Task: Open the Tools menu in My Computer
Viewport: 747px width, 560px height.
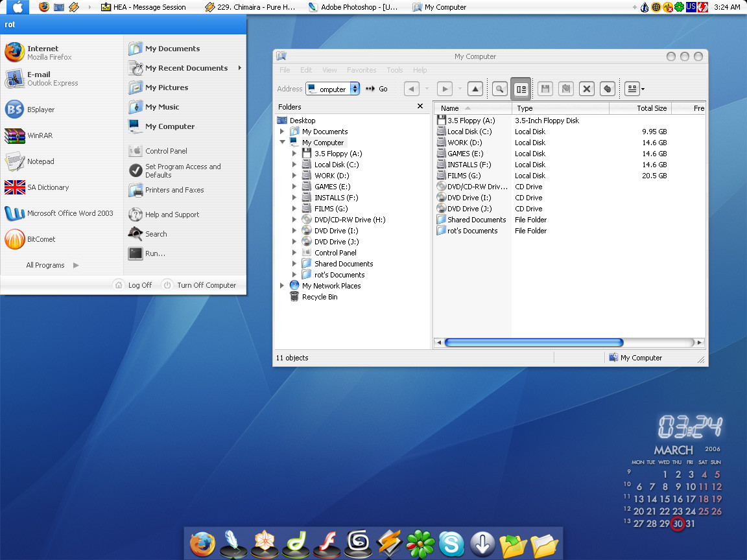Action: click(394, 70)
